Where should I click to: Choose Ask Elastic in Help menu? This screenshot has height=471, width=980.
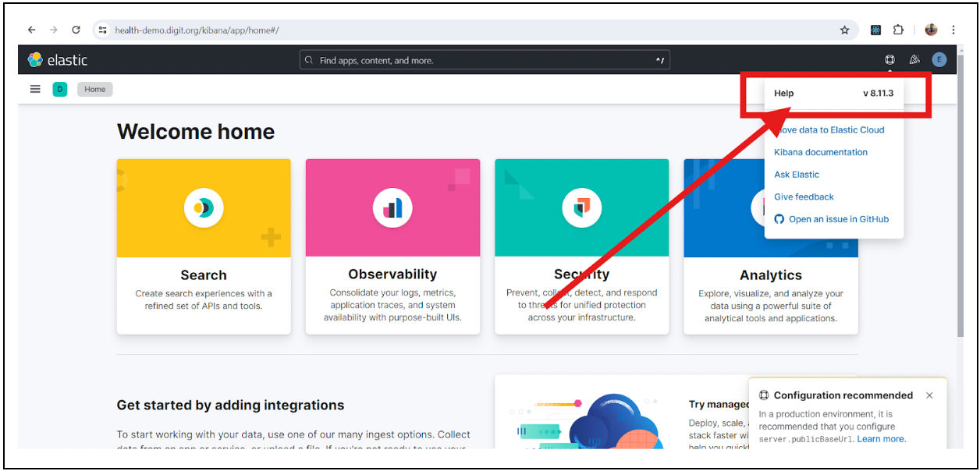[x=797, y=175]
